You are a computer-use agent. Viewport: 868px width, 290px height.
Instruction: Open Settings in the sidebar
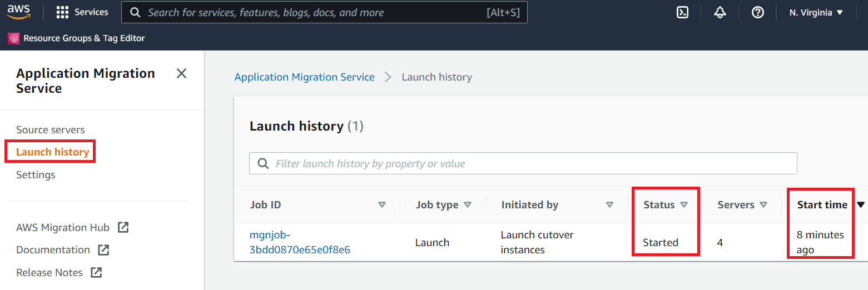pos(36,175)
